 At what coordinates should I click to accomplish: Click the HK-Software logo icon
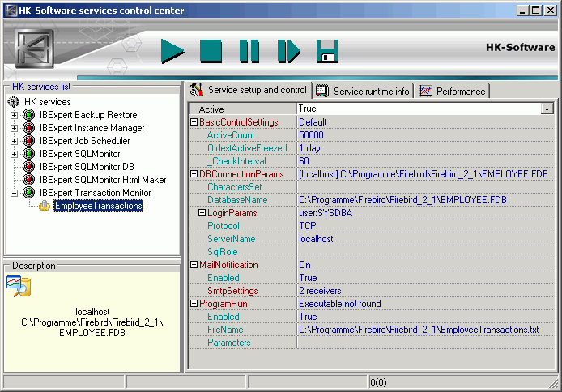pos(34,49)
